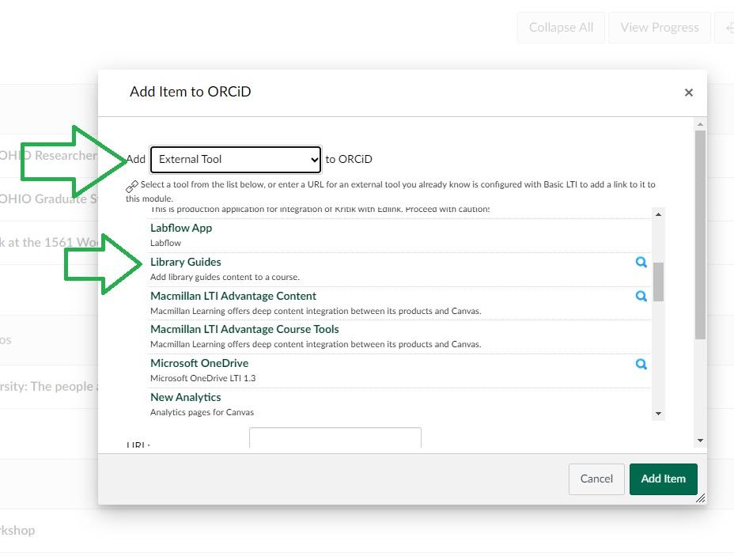This screenshot has height=560, width=734.
Task: Click the tool list scroll-up arrow
Action: point(658,214)
